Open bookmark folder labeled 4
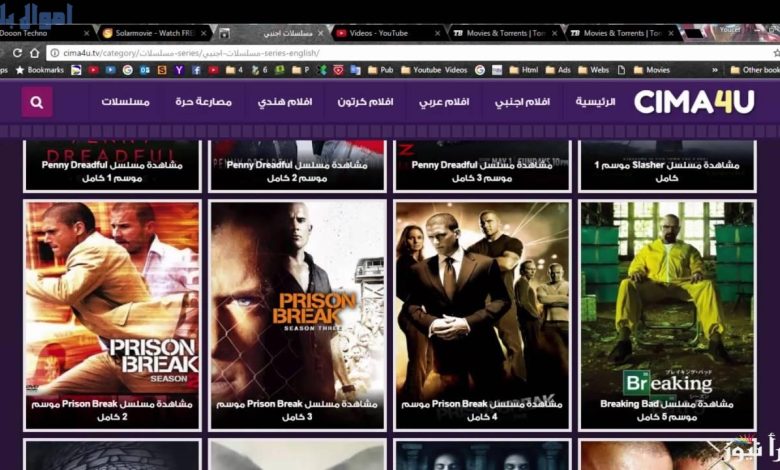Image resolution: width=780 pixels, height=470 pixels. click(x=234, y=70)
